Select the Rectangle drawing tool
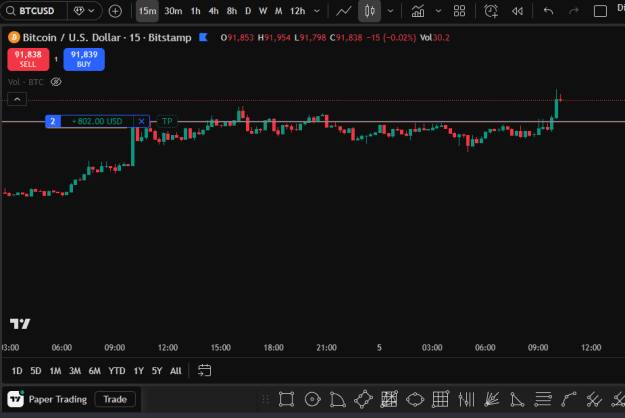The image size is (625, 418). pyautogui.click(x=286, y=399)
